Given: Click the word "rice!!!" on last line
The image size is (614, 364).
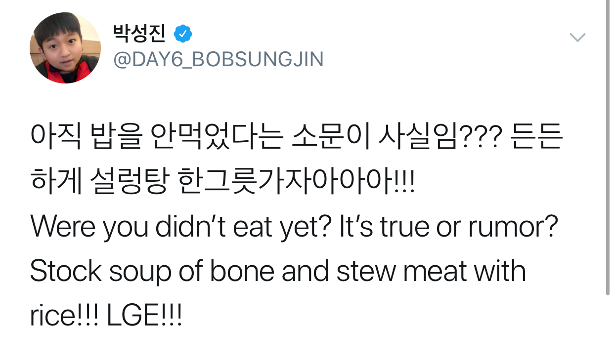Looking at the screenshot, I should coord(64,316).
